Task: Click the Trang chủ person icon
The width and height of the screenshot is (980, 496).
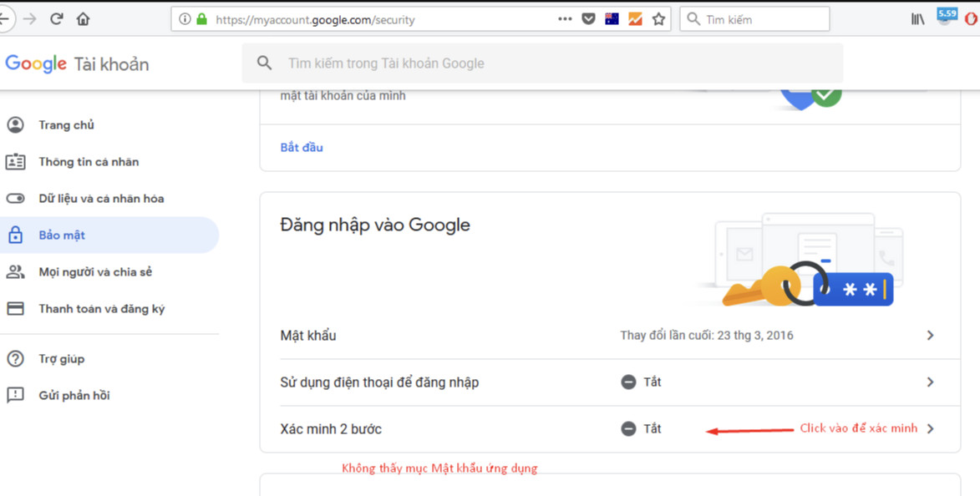Action: [x=15, y=125]
